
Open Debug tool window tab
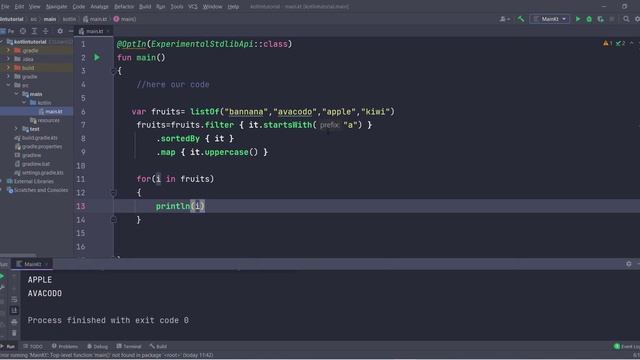[98, 347]
